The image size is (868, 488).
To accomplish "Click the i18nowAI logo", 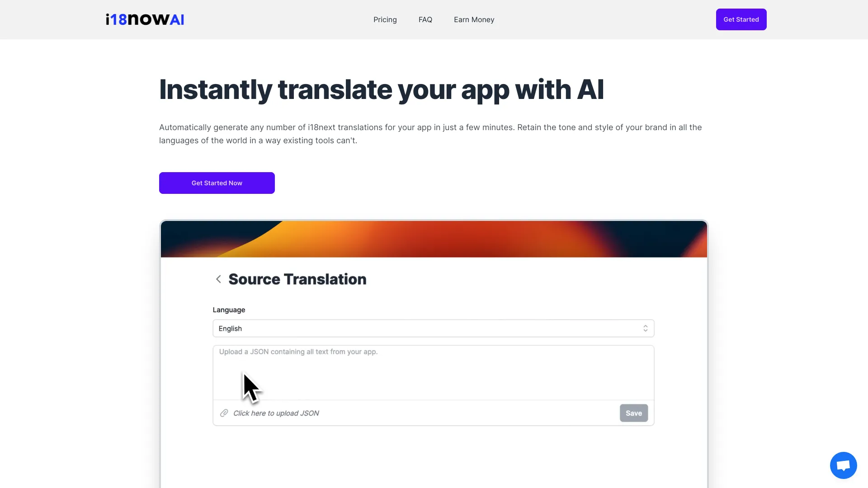I will (145, 19).
